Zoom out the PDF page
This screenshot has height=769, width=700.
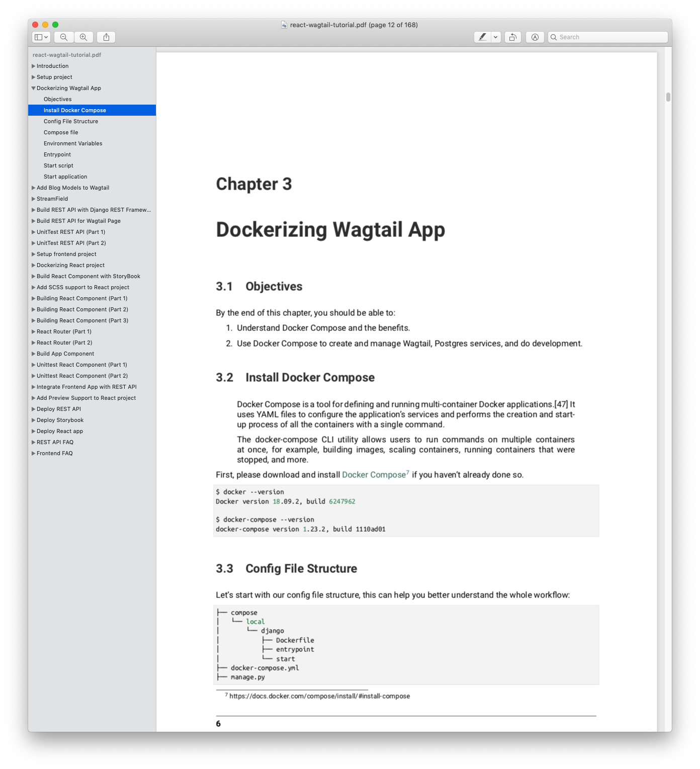pyautogui.click(x=64, y=37)
